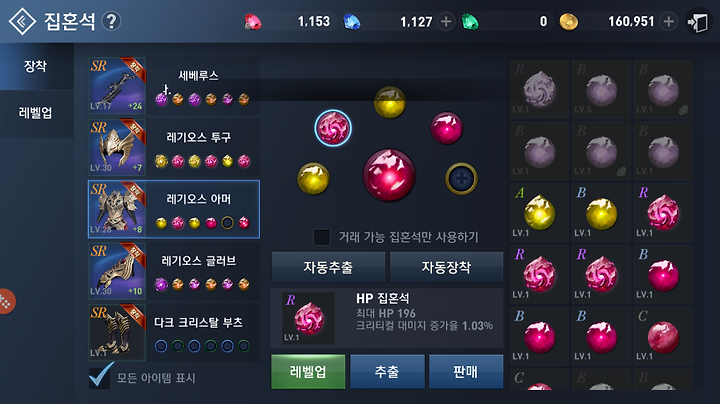Open the help question mark icon
Screen dimensions: 720x404
point(111,21)
